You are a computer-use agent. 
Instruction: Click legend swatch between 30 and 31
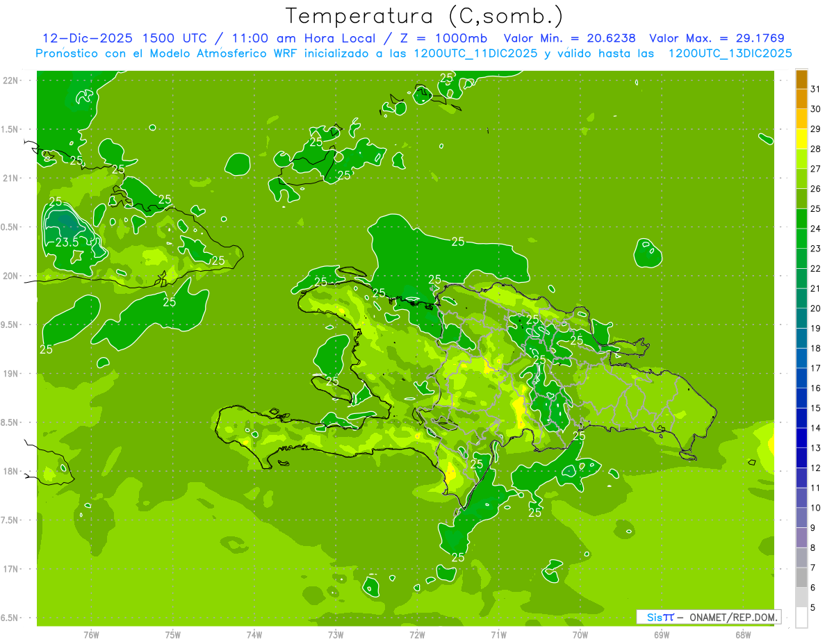pos(801,99)
